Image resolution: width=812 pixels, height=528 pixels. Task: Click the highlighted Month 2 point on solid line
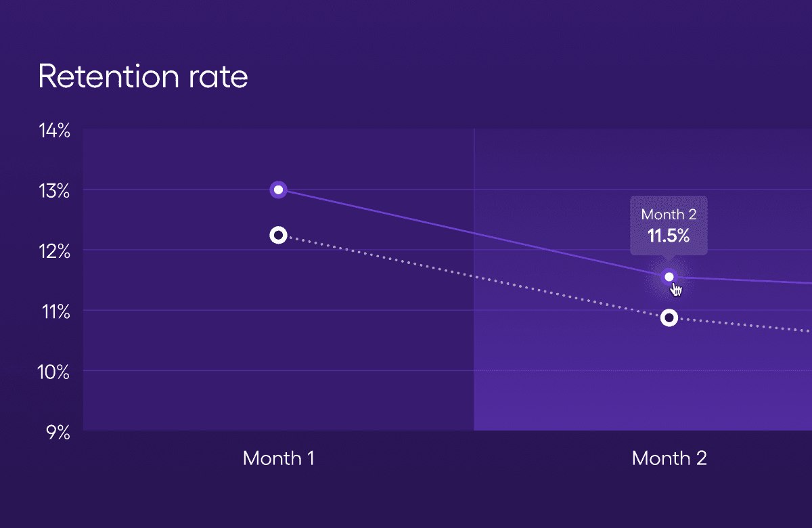(669, 276)
